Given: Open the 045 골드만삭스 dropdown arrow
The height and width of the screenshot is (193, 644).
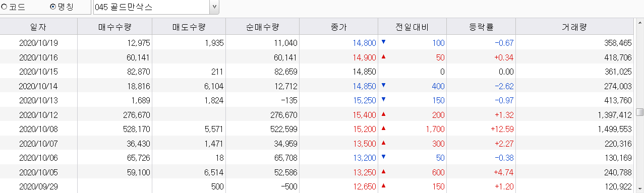Looking at the screenshot, I should point(214,7).
